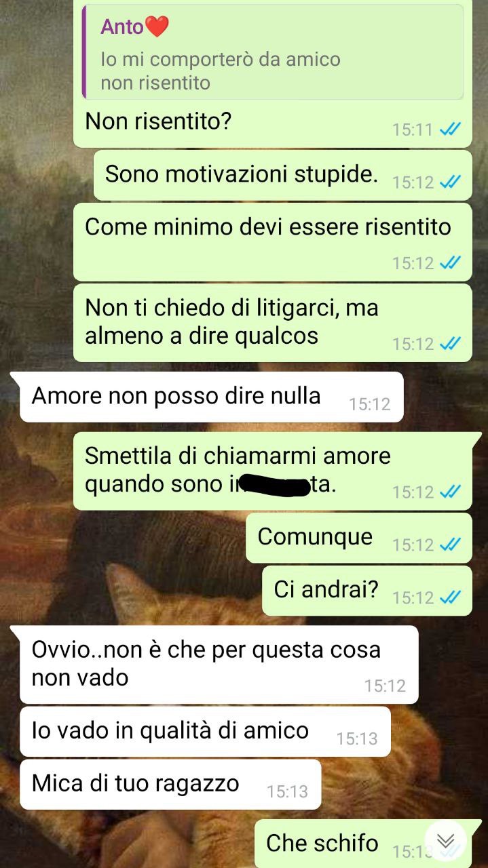The height and width of the screenshot is (868, 488).
Task: Tap the ticks on 'Come minimo devi essere risentito'
Action: (451, 262)
